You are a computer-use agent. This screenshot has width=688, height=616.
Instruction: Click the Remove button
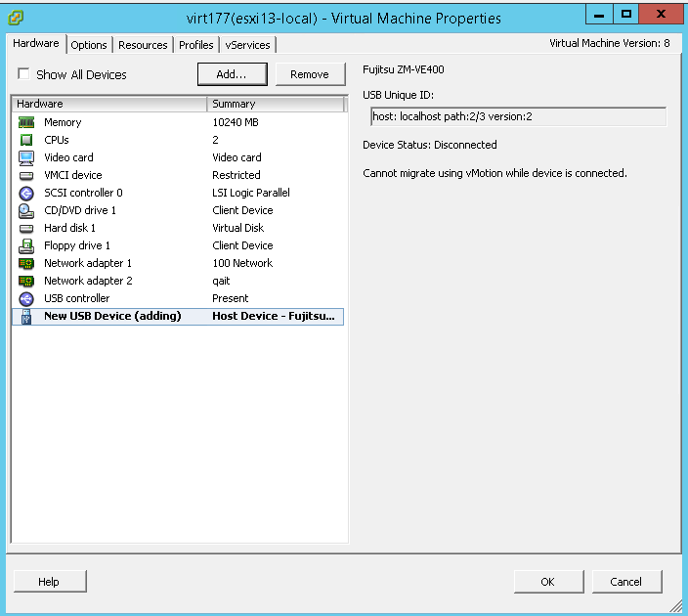pos(310,74)
